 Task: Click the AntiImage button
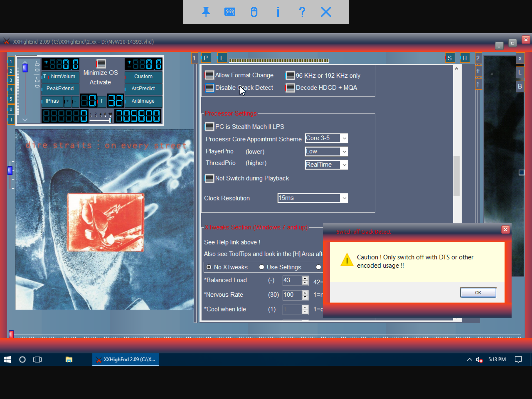(143, 101)
